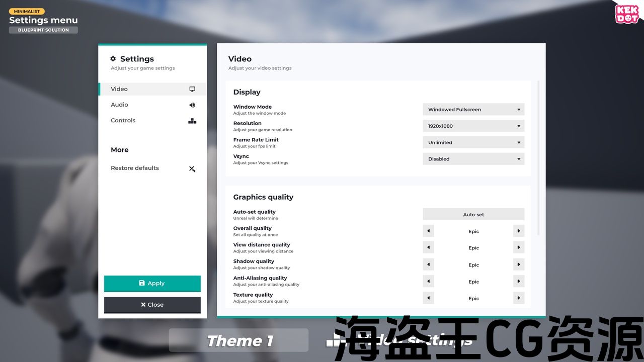Increase Overall quality with right arrow
This screenshot has width=644, height=362.
pos(519,231)
